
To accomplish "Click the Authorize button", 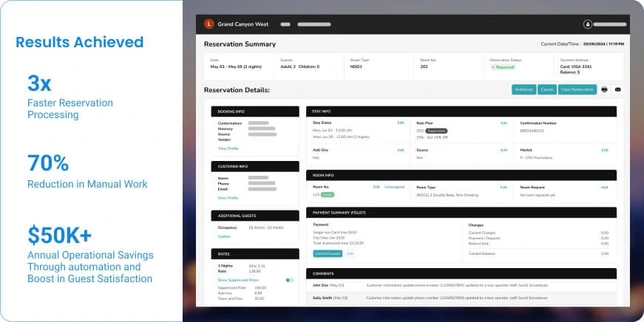I will coord(523,89).
